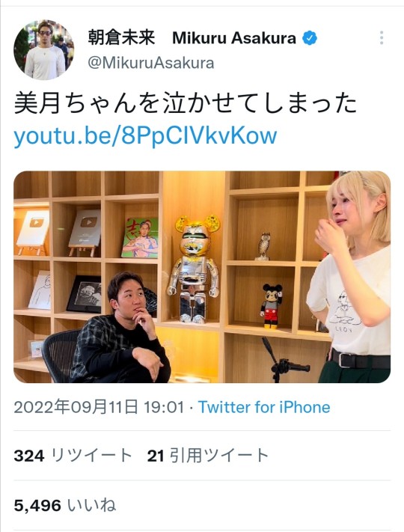This screenshot has width=404, height=532.
Task: View the 324 retweets list
Action: click(x=73, y=456)
